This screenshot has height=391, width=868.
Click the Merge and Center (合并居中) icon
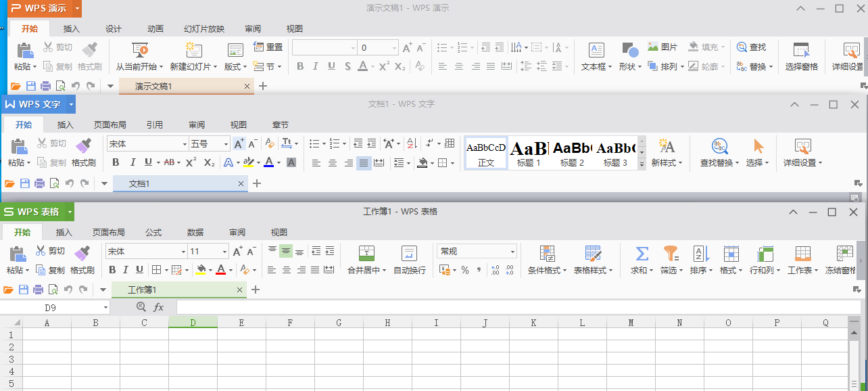point(366,254)
